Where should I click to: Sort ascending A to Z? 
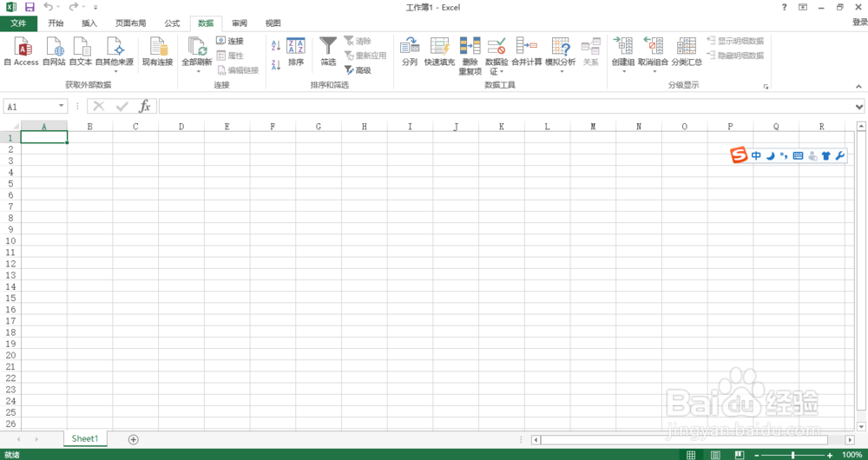276,45
